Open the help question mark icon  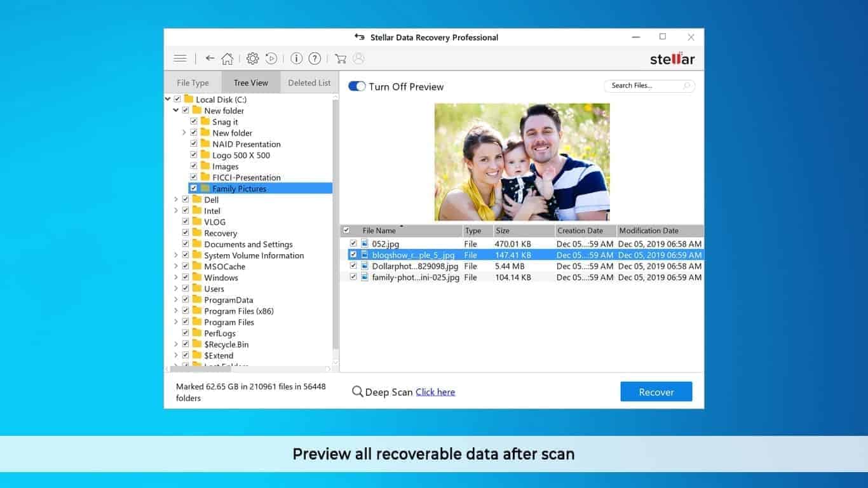314,58
